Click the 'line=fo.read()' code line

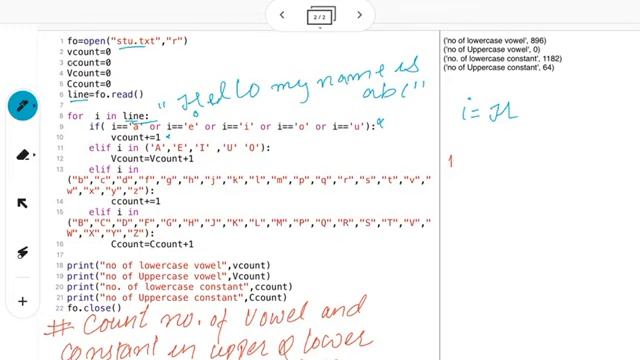click(105, 94)
